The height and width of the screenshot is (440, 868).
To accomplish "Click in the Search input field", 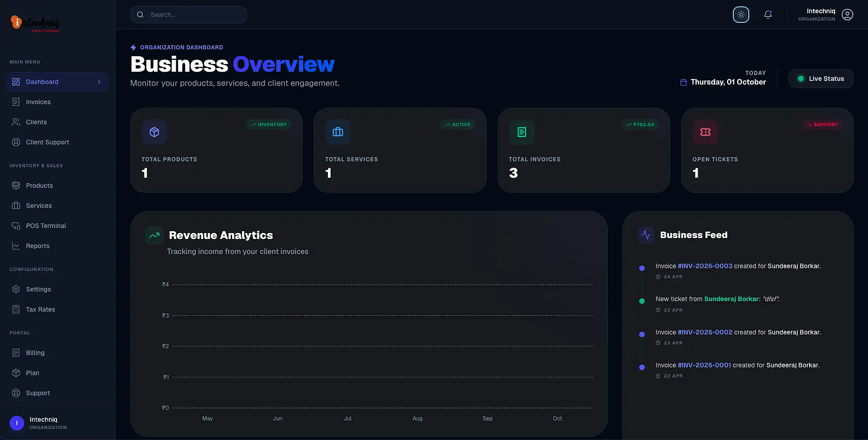I will [189, 15].
